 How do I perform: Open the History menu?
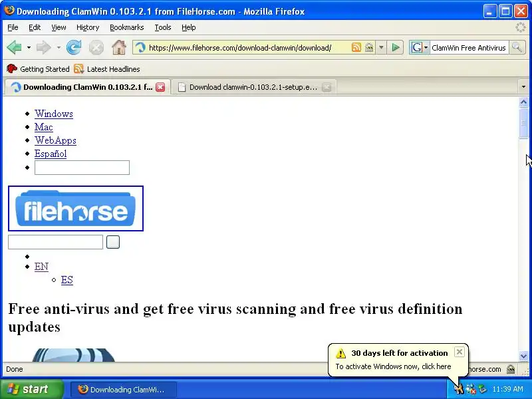pos(88,27)
